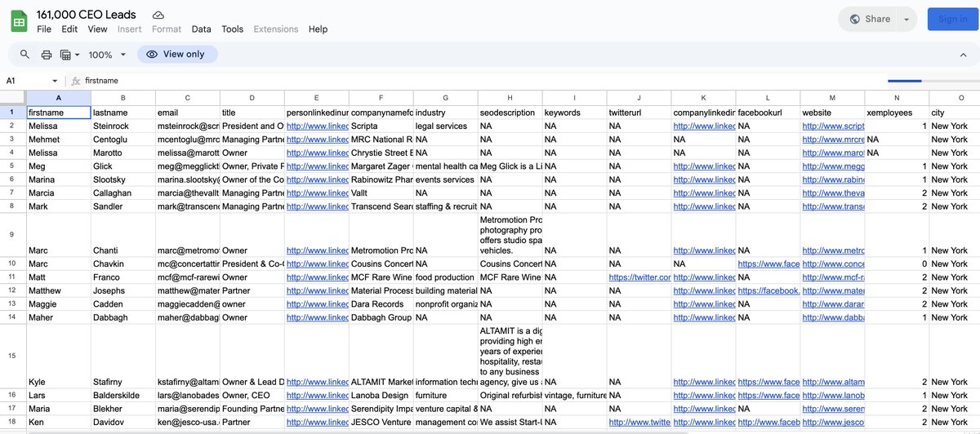
Task: Click the vintage, furniture keywords cell
Action: click(575, 395)
